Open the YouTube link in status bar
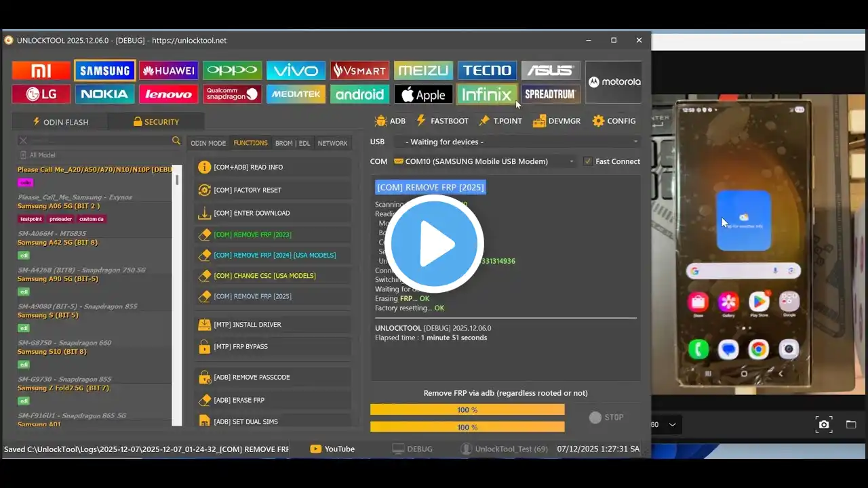The height and width of the screenshot is (488, 868). 332,449
